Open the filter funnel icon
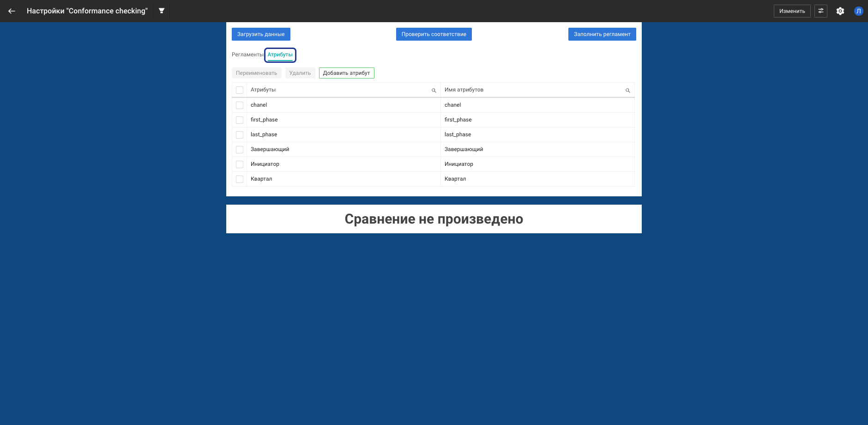 162,11
